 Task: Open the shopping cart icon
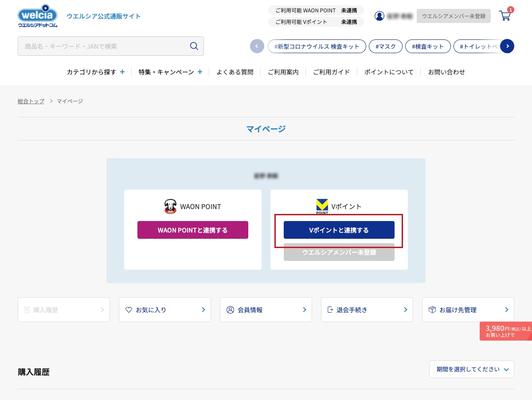tap(505, 16)
